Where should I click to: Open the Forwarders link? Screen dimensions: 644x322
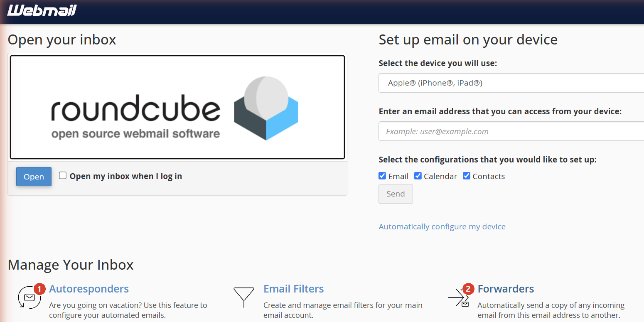[506, 289]
